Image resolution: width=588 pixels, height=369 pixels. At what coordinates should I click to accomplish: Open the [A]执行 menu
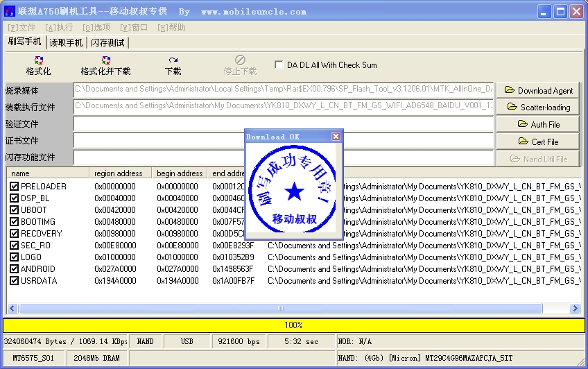coord(59,28)
